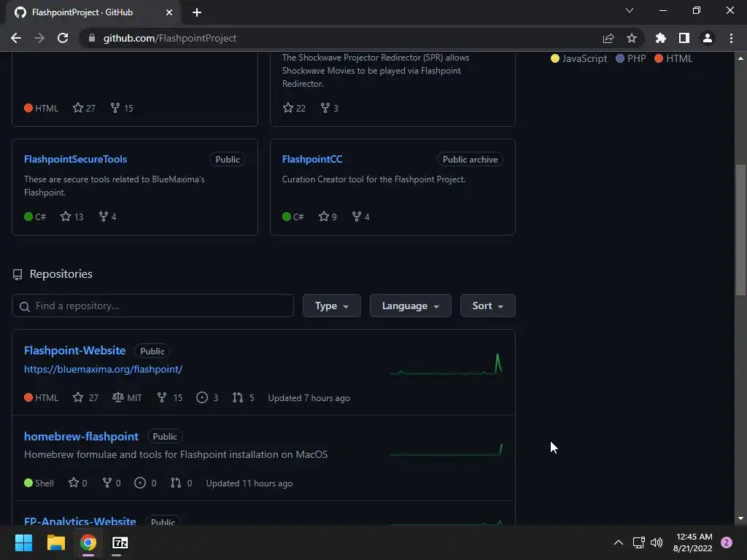Bookmark this page with the star icon
This screenshot has height=560, width=747.
(x=632, y=38)
